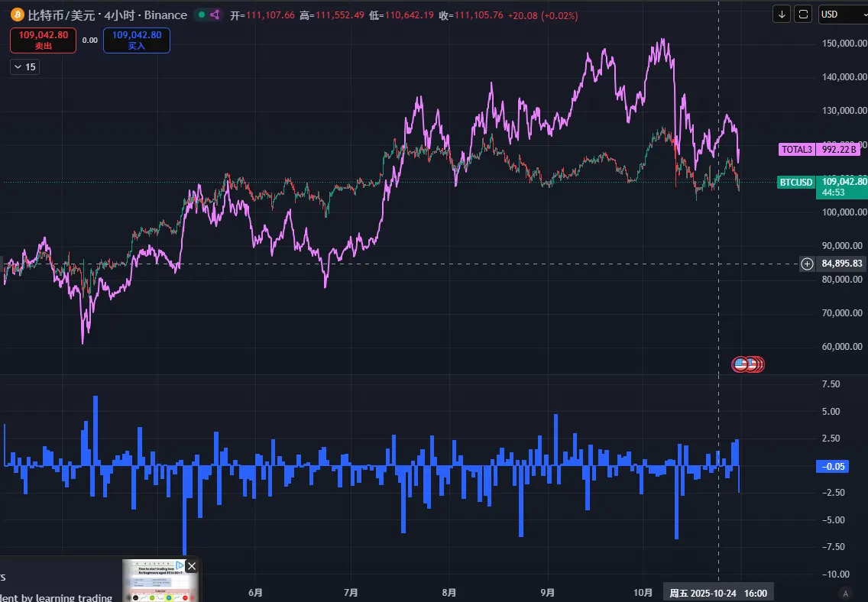Click the BTCUSD price label
This screenshot has height=602, width=868.
[x=795, y=182]
